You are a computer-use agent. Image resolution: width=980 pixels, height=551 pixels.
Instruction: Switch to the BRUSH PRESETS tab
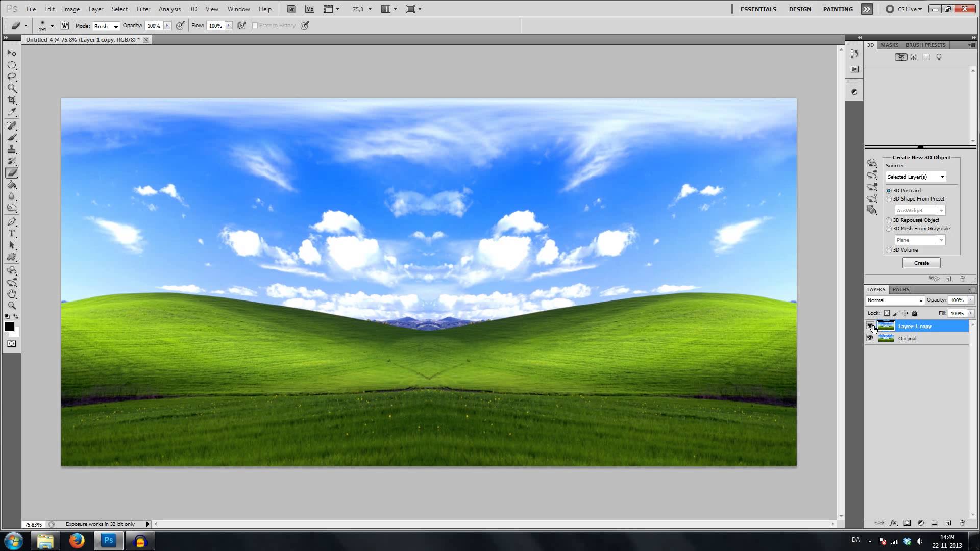(x=925, y=45)
